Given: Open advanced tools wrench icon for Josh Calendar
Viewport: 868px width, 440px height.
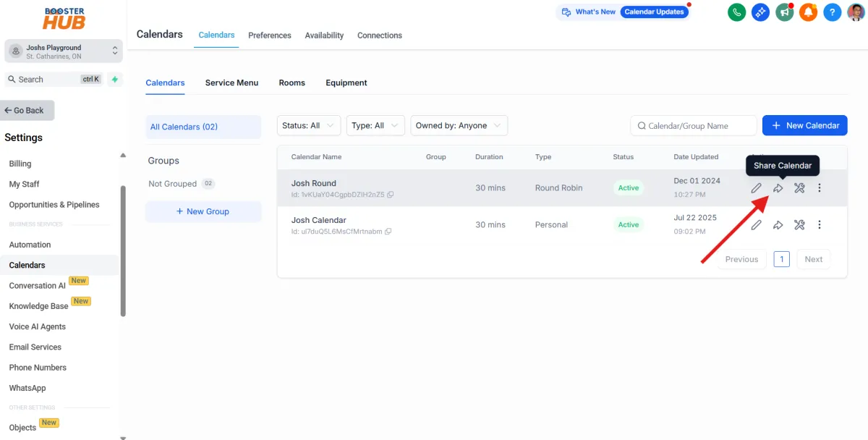Looking at the screenshot, I should [x=799, y=224].
